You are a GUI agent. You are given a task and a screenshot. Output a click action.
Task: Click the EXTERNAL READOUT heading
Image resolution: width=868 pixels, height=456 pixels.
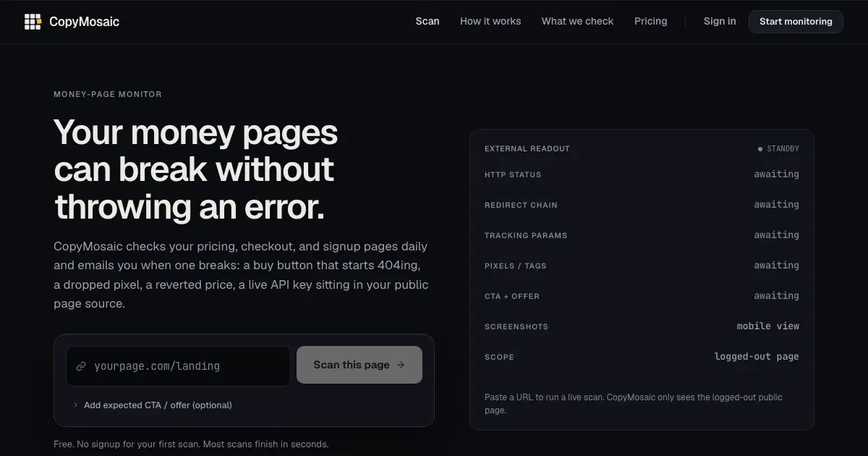[527, 149]
